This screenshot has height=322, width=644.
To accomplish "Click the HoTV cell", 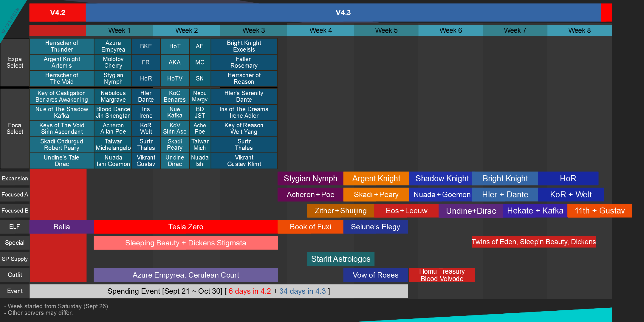I will [175, 78].
